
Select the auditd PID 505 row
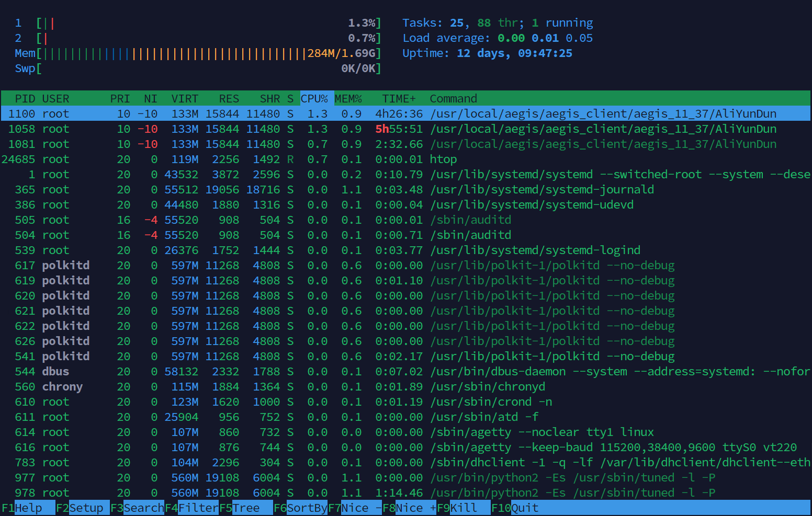pos(406,220)
